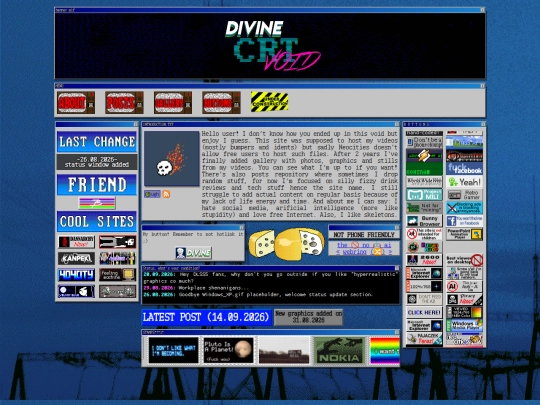Open the BUTTONS navigation button
This screenshot has width=540, height=405.
(x=221, y=103)
